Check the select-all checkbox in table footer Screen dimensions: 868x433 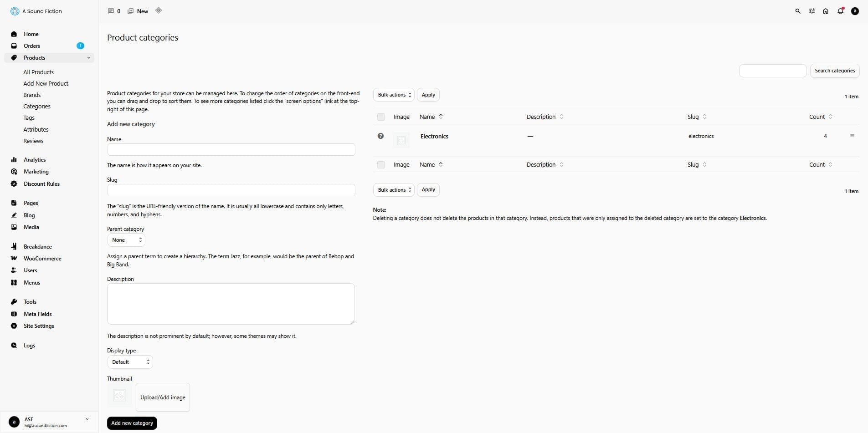click(x=381, y=165)
